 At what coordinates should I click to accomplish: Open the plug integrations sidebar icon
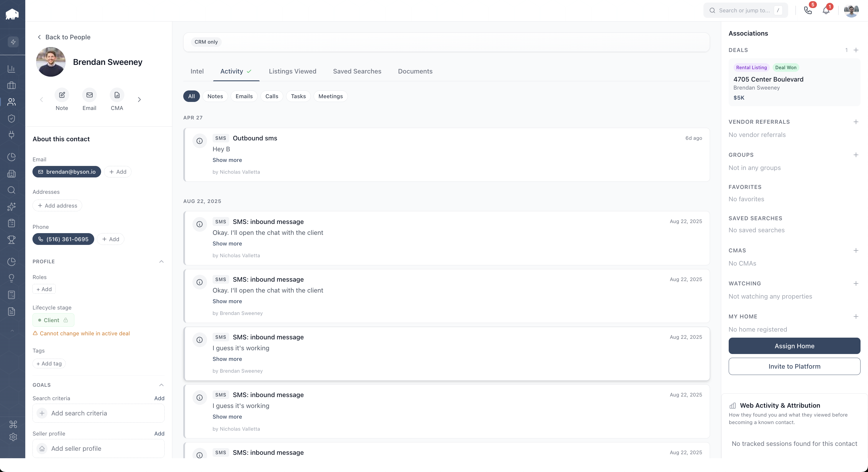point(11,135)
